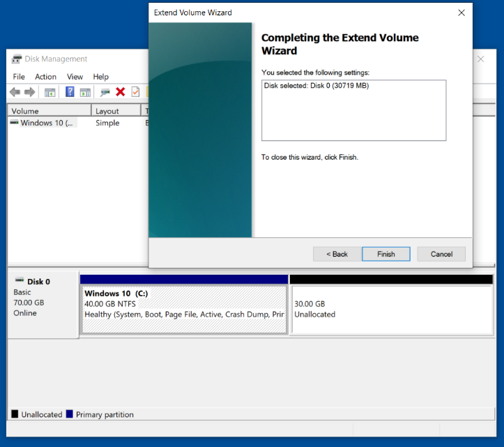Click Show/Hide Action Pane toolbar icon
Viewport: 504px width, 447px height.
pos(85,92)
